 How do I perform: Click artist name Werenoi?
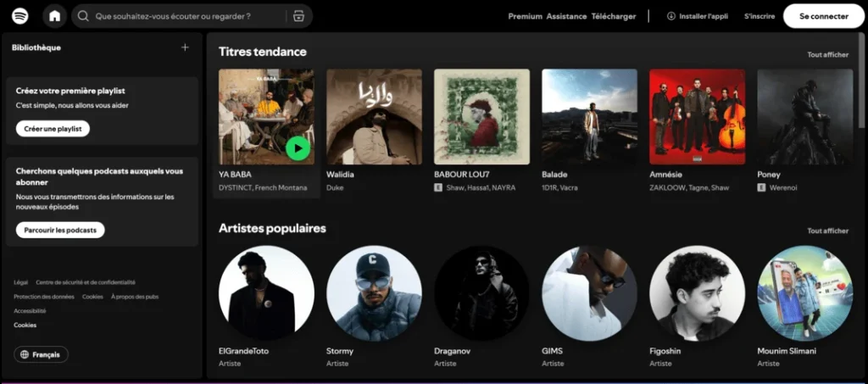click(782, 187)
